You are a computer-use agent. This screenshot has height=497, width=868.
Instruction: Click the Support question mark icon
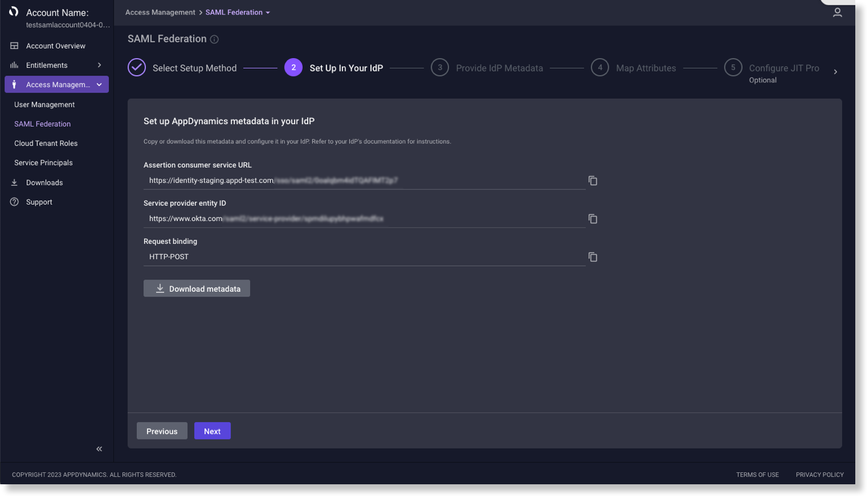[x=14, y=202]
